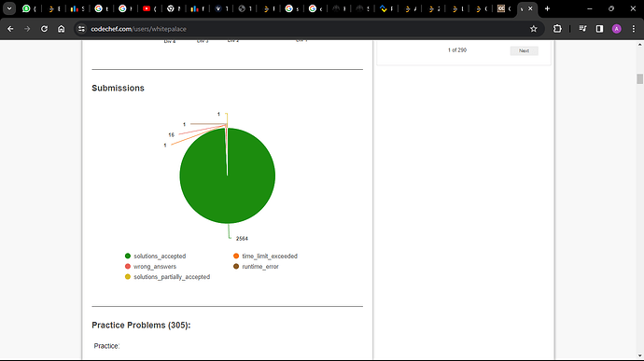Image resolution: width=644 pixels, height=361 pixels.
Task: Click the time_limit_exceeded legend label
Action: (x=270, y=257)
